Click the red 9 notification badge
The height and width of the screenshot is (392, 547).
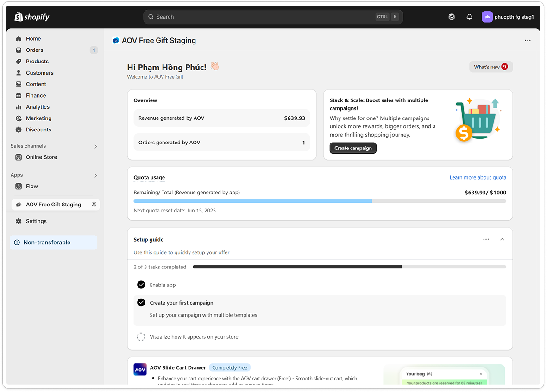click(x=504, y=67)
